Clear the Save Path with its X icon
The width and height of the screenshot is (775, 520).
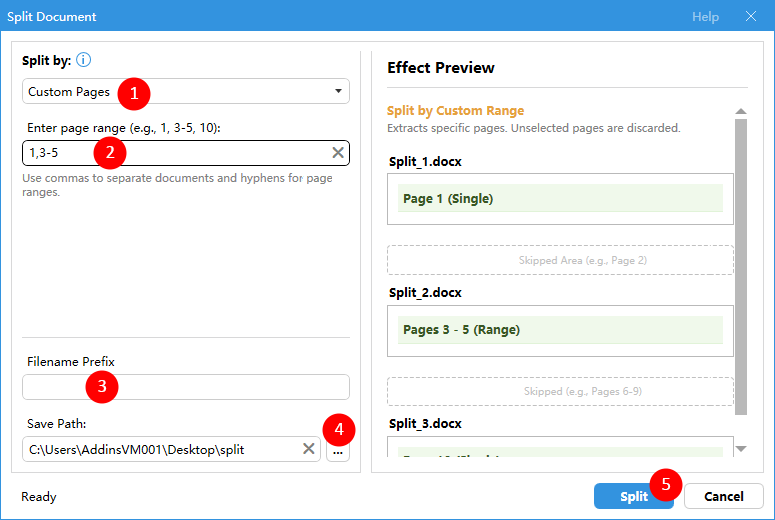pyautogui.click(x=309, y=449)
